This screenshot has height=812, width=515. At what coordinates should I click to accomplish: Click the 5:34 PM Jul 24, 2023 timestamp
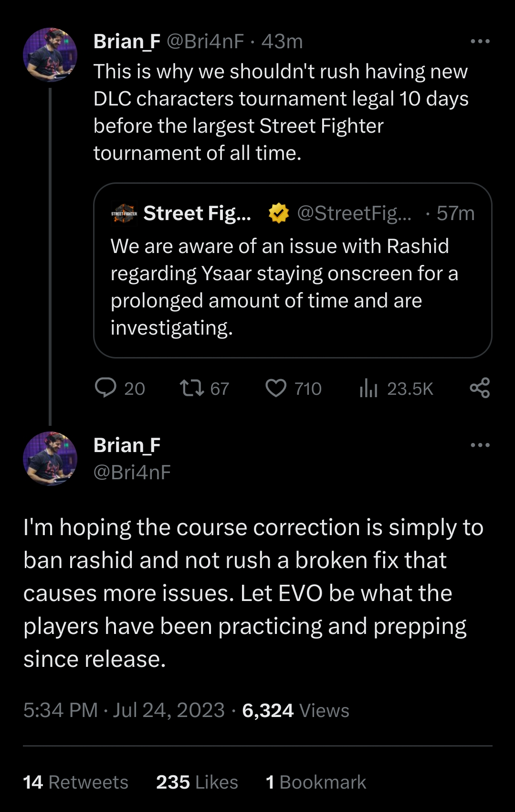124,710
